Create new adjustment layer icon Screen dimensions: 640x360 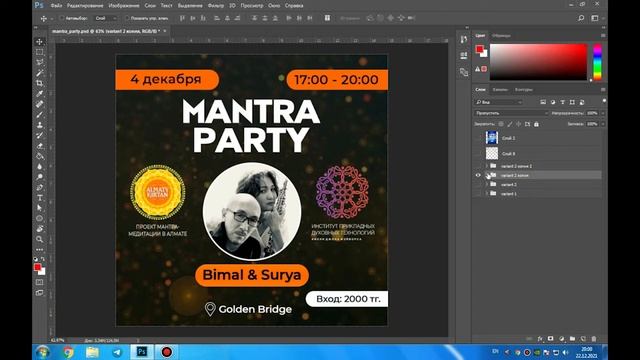point(562,339)
